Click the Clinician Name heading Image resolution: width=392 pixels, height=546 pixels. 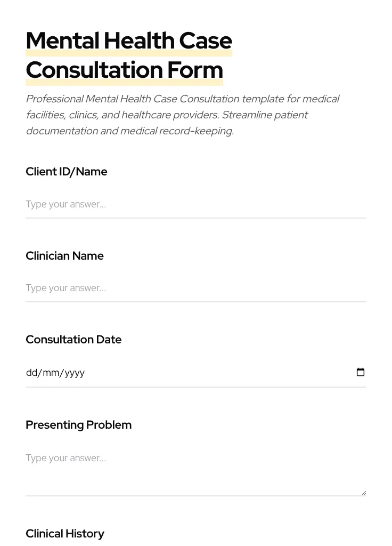(x=64, y=256)
